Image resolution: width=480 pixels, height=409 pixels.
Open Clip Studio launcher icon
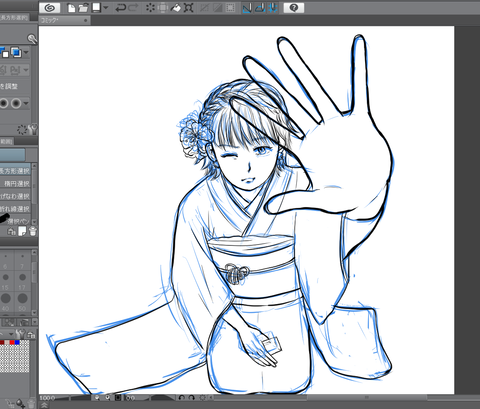(x=49, y=8)
